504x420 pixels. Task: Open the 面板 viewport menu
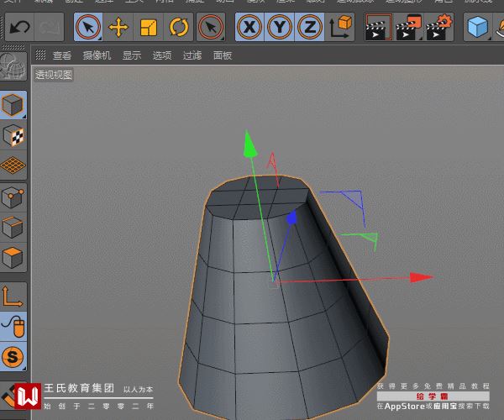(223, 55)
